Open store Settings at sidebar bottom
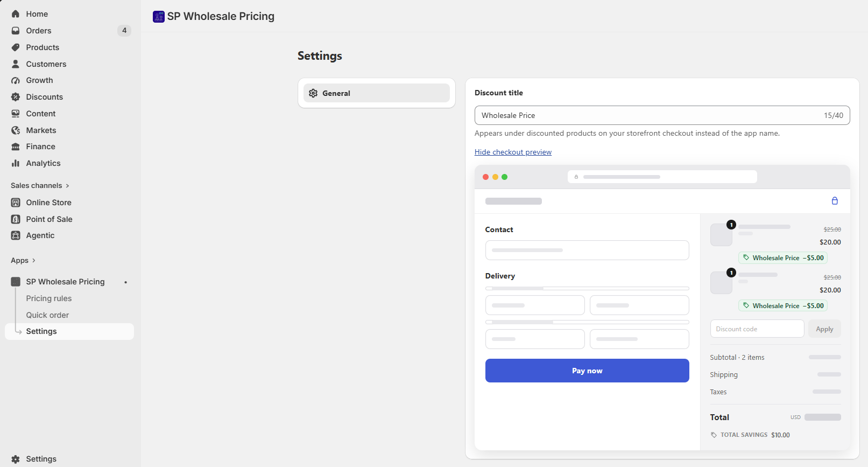 click(69, 459)
